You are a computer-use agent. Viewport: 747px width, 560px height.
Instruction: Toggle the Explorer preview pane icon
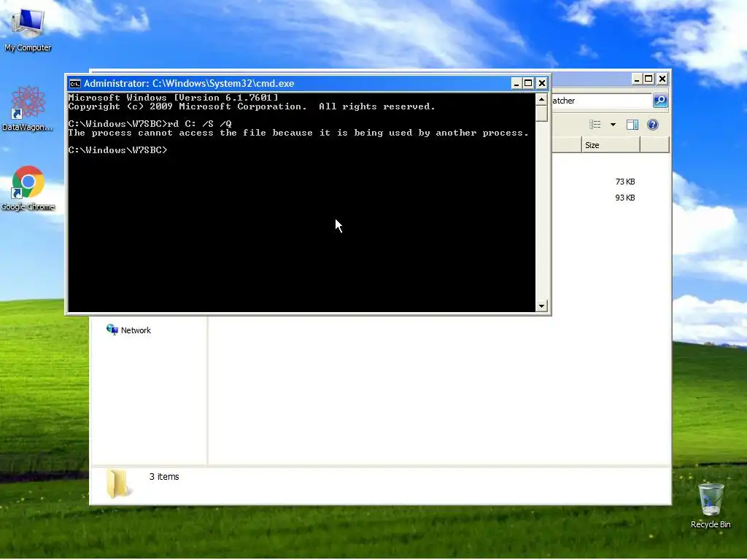(x=632, y=125)
